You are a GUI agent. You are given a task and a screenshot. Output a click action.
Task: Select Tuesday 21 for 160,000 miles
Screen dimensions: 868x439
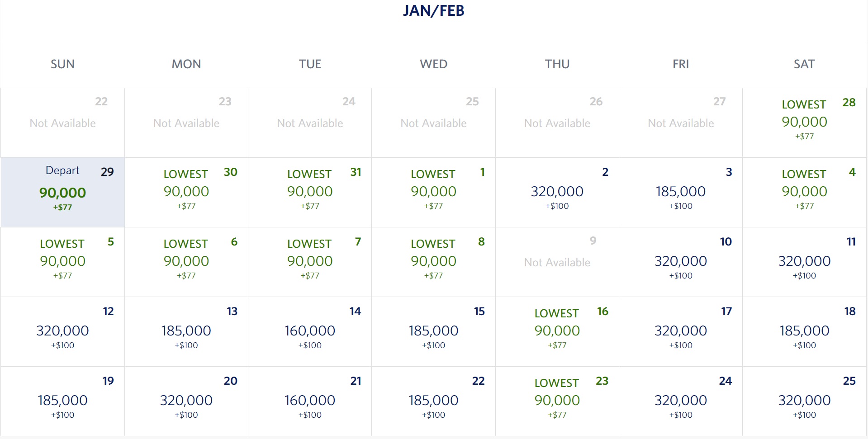[x=310, y=401]
